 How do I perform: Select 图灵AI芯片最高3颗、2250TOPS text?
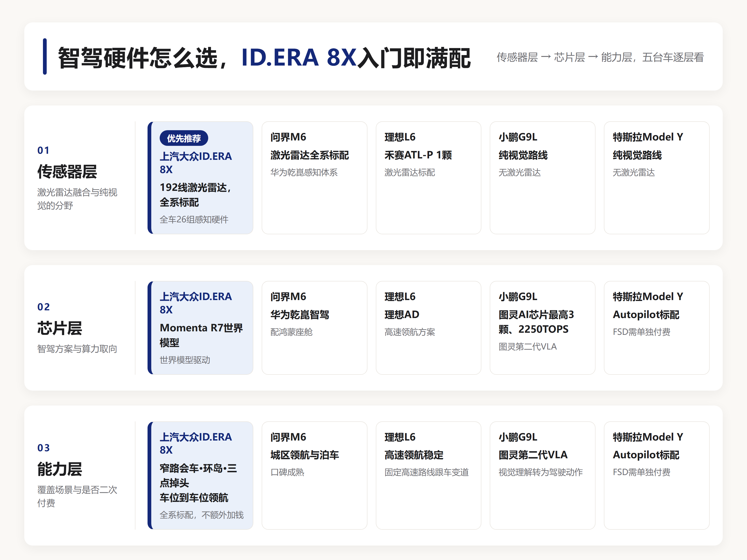tap(536, 322)
